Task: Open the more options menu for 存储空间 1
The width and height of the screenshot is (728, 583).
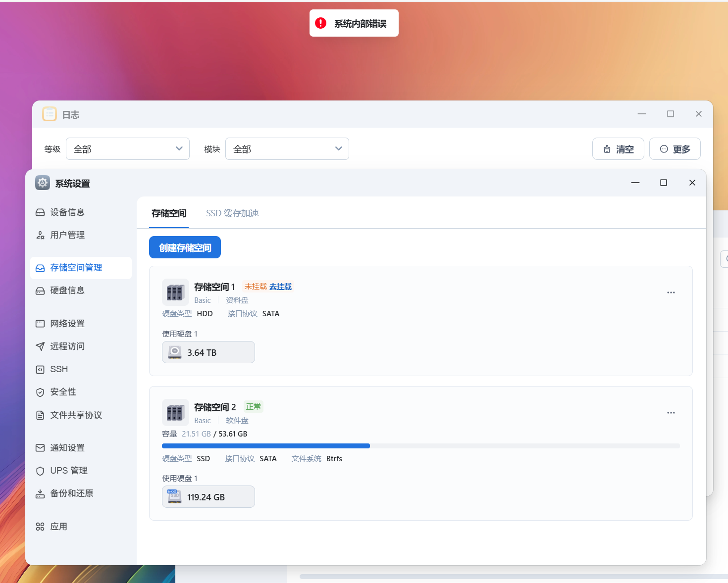Action: tap(671, 292)
